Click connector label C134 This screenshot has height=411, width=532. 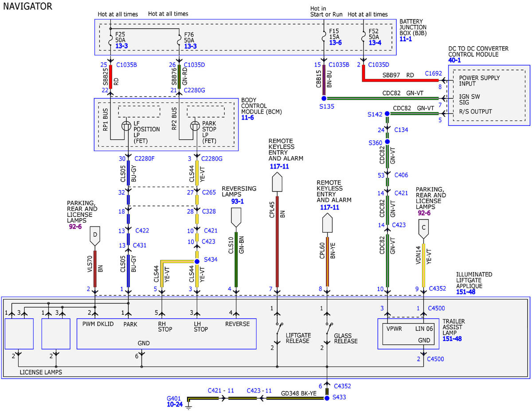[x=400, y=130]
